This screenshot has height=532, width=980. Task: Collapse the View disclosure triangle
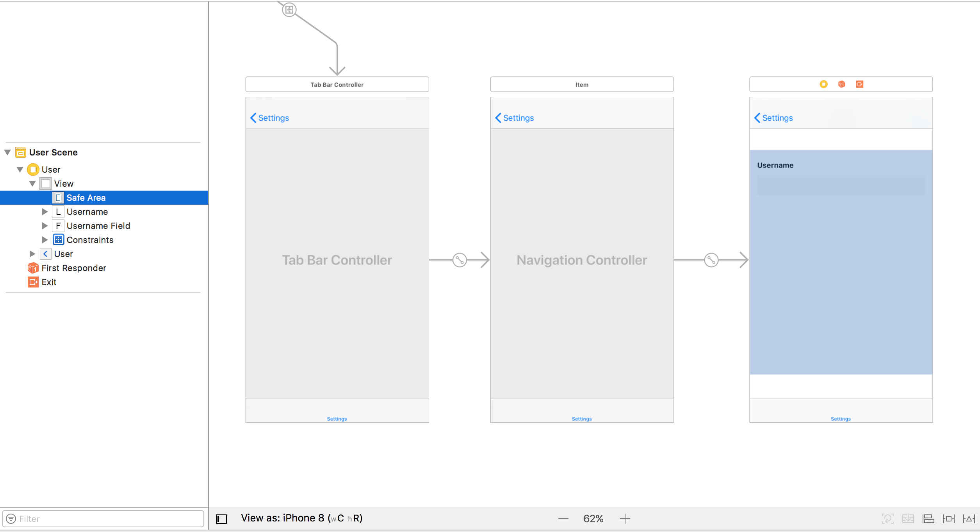32,184
